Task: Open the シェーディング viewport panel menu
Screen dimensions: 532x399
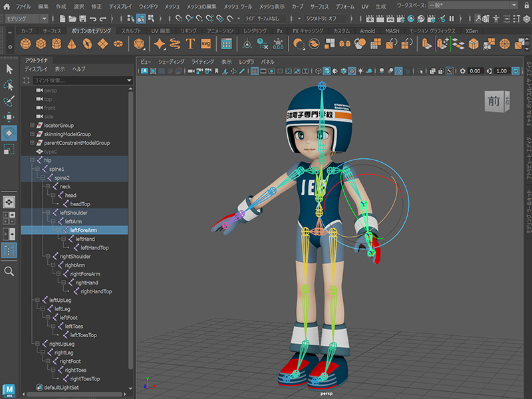Action: 172,61
